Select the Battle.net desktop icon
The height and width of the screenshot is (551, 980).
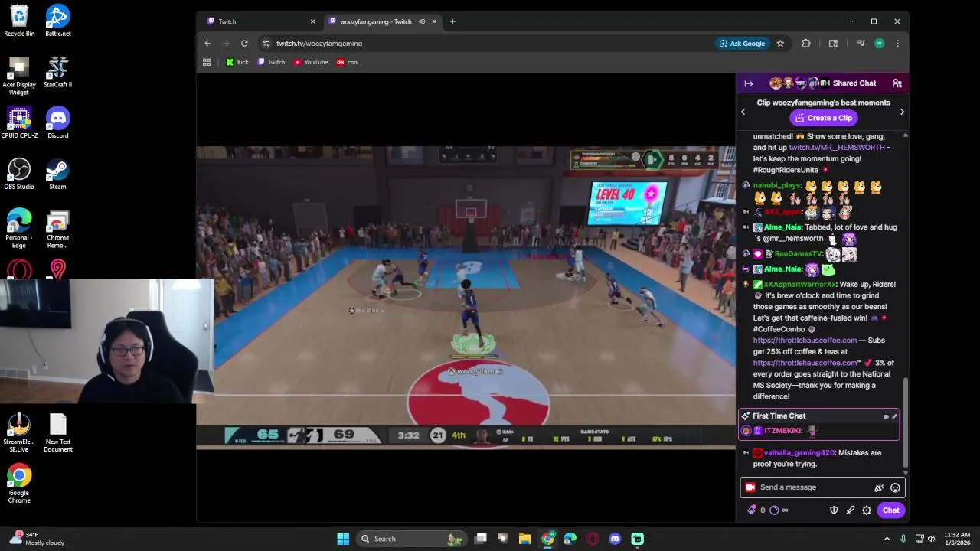click(x=57, y=21)
